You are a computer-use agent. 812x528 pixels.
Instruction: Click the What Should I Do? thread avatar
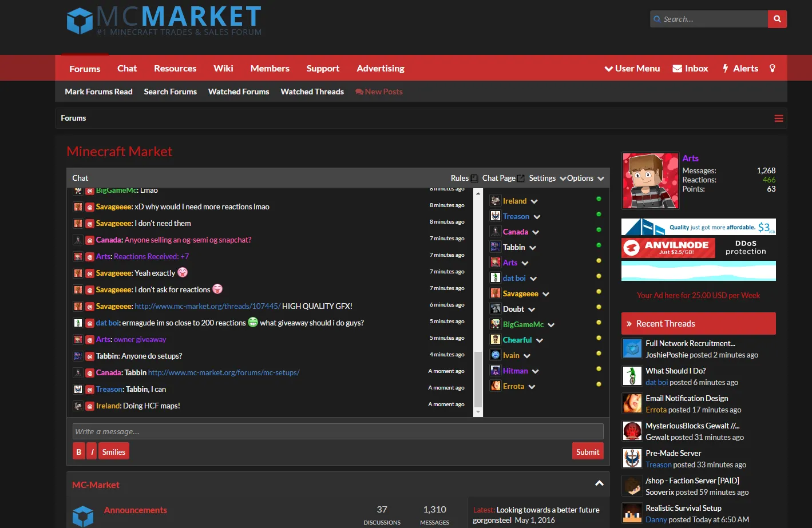[x=632, y=376]
